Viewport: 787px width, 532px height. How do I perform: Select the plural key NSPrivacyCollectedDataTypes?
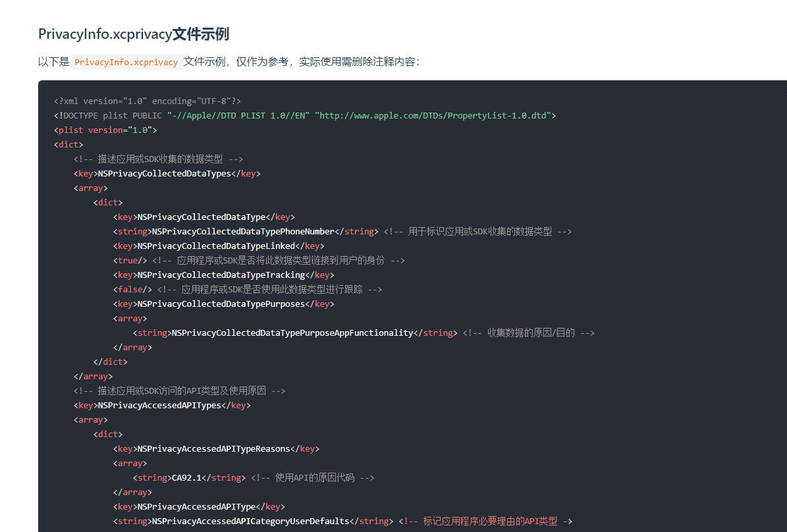tap(167, 174)
